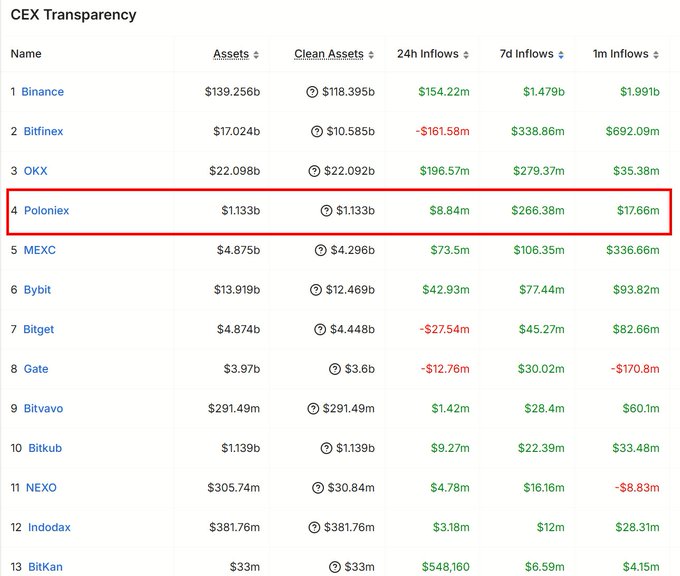Open the Indodax exchange link
680x576 pixels.
coord(49,527)
